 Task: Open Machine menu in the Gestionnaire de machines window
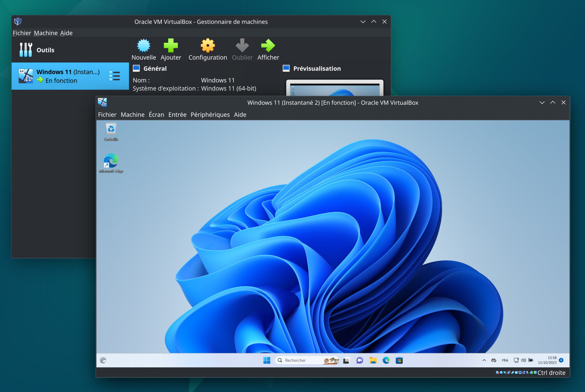click(46, 33)
